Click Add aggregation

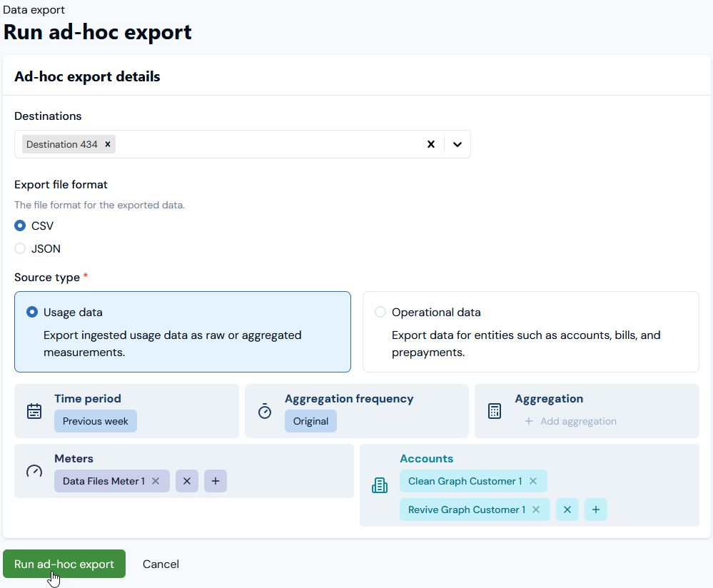point(571,421)
